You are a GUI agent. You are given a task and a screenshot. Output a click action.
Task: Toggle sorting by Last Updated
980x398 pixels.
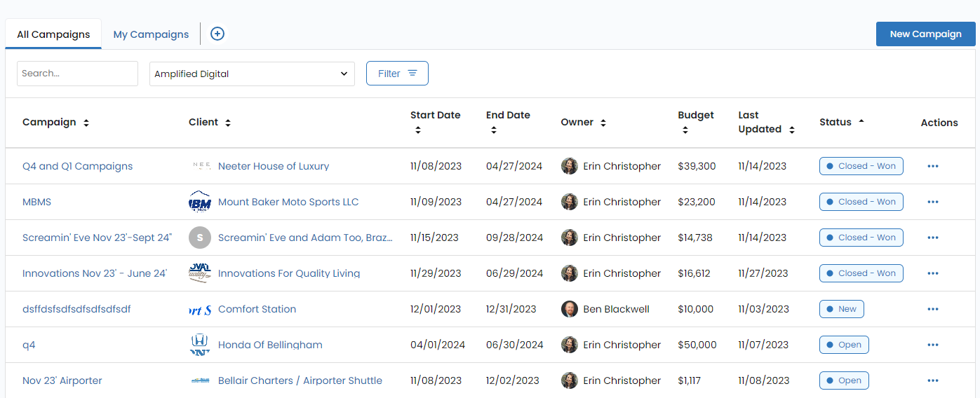pos(792,130)
